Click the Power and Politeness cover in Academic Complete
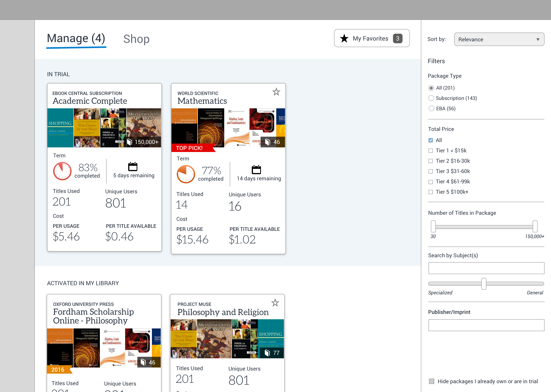This screenshot has height=392, width=551. (113, 128)
